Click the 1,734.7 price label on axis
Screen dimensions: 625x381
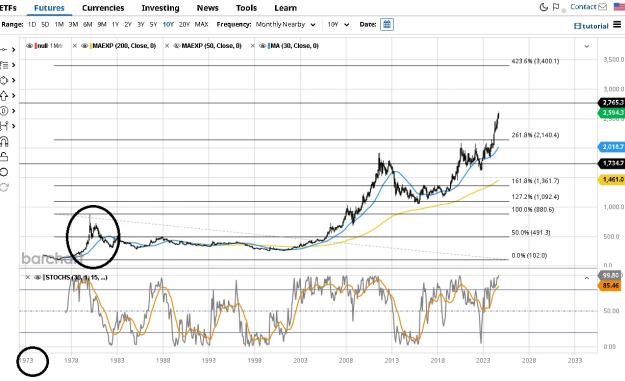coord(612,163)
